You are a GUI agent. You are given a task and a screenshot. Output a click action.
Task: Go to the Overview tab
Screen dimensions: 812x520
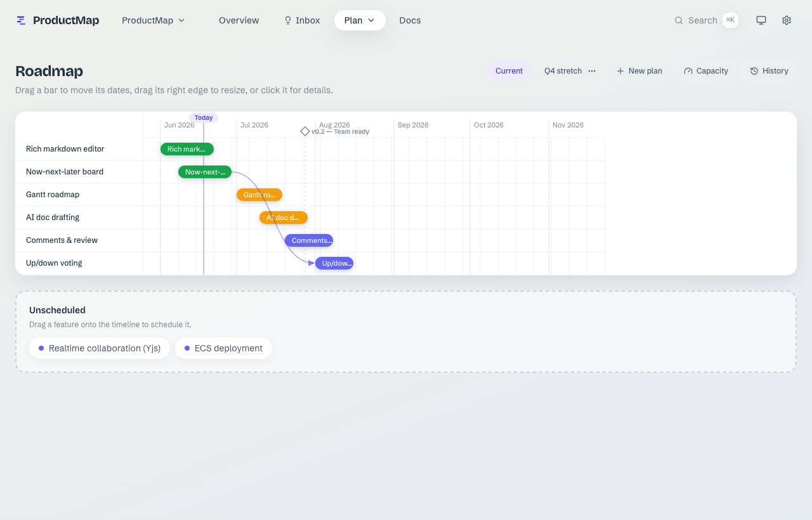point(239,20)
